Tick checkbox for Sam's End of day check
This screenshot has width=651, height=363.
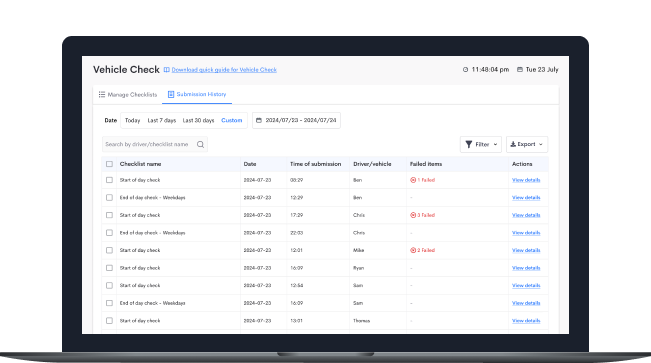pos(109,303)
